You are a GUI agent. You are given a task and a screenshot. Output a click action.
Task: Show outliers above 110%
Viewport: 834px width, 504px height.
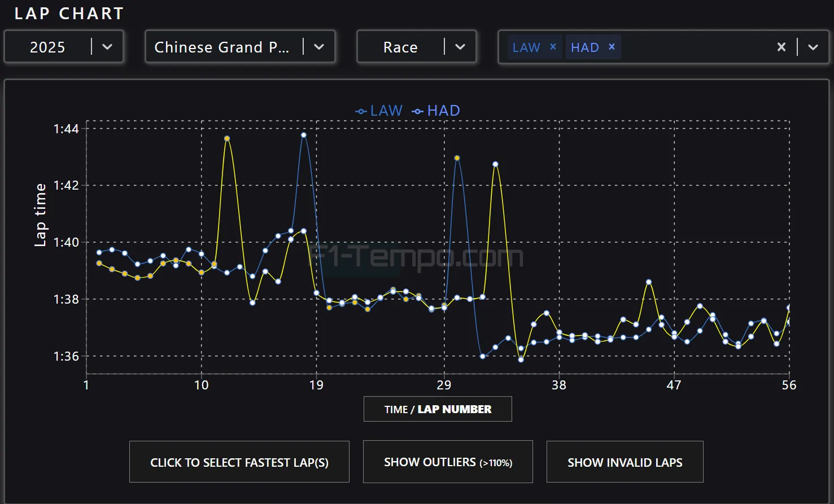point(448,462)
